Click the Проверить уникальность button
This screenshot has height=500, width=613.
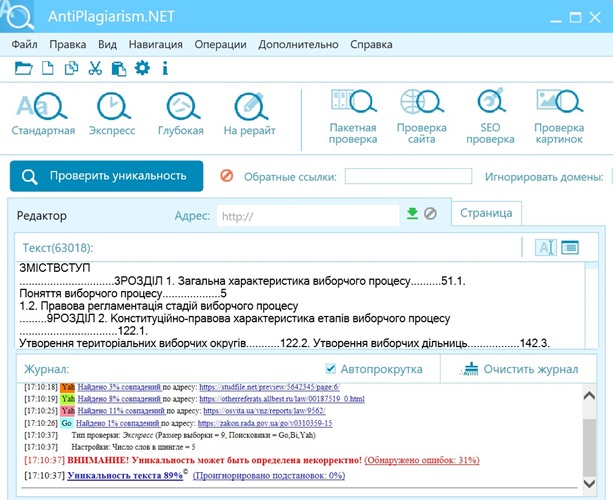[106, 176]
